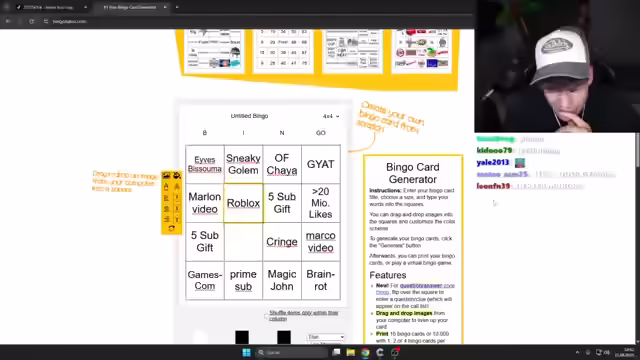Click the browser address bar URL
This screenshot has width=640, height=360.
pos(69,21)
